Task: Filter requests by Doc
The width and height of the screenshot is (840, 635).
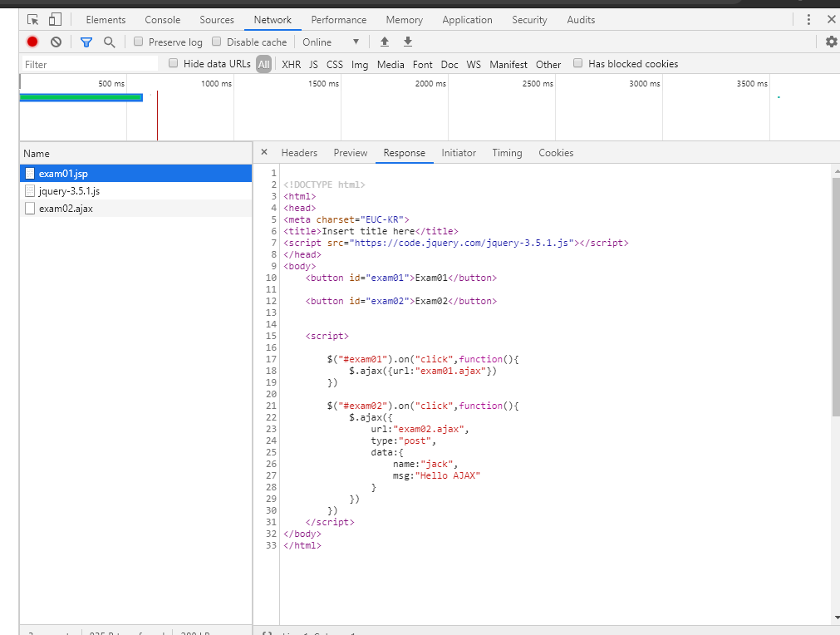Action: [x=449, y=64]
